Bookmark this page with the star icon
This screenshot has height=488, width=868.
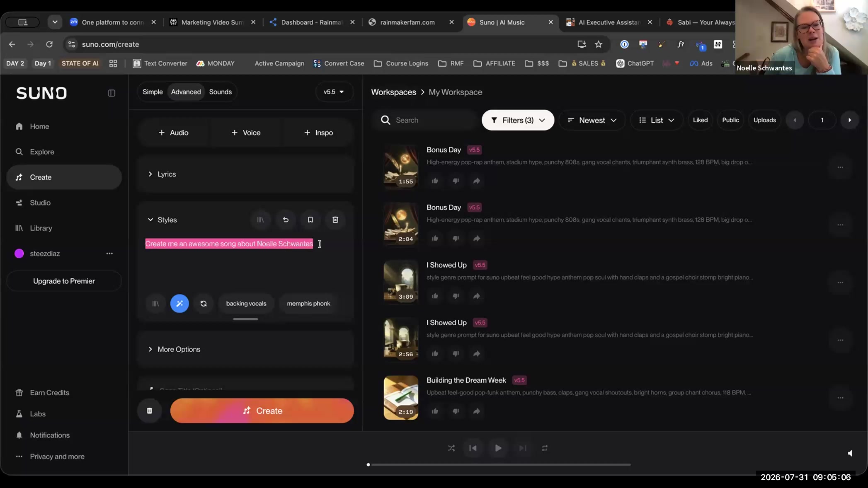pos(599,44)
